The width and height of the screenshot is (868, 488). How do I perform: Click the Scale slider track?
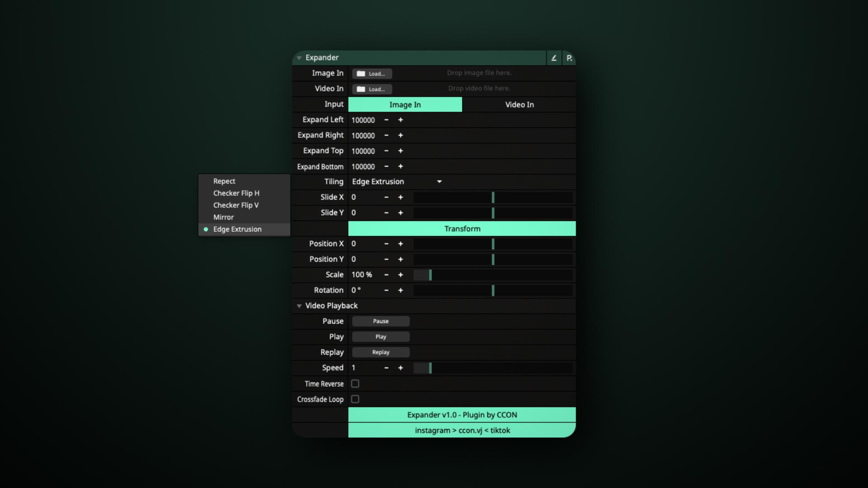coord(493,275)
